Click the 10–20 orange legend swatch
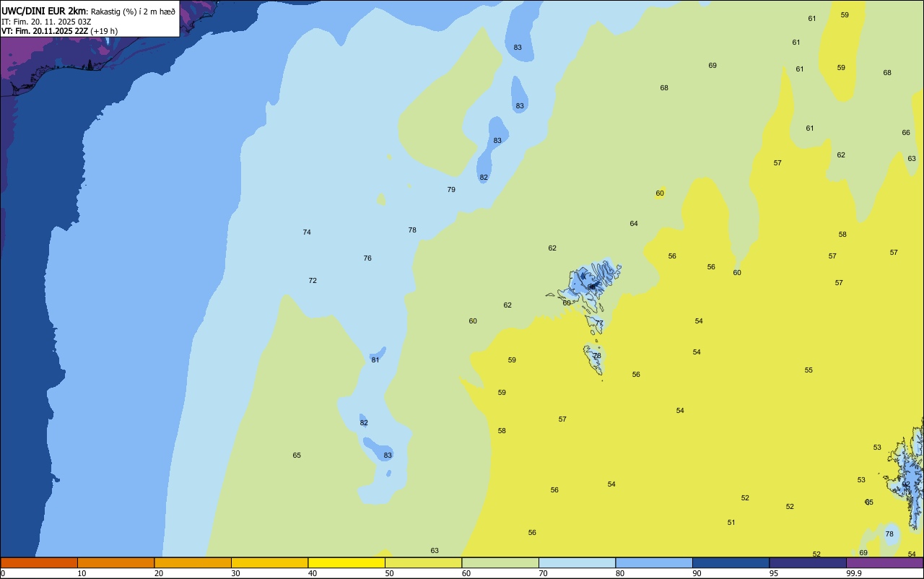 (115, 562)
